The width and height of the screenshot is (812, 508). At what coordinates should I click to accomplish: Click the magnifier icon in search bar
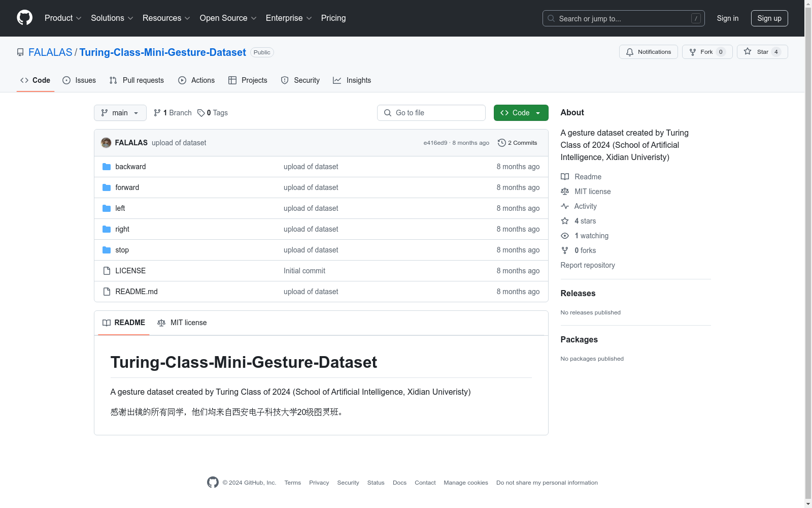click(551, 18)
